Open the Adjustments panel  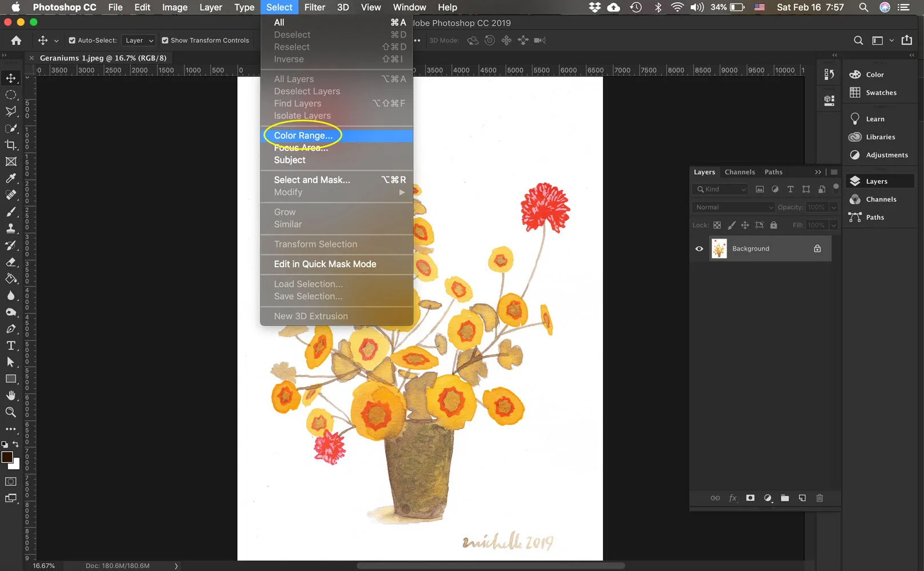[886, 155]
